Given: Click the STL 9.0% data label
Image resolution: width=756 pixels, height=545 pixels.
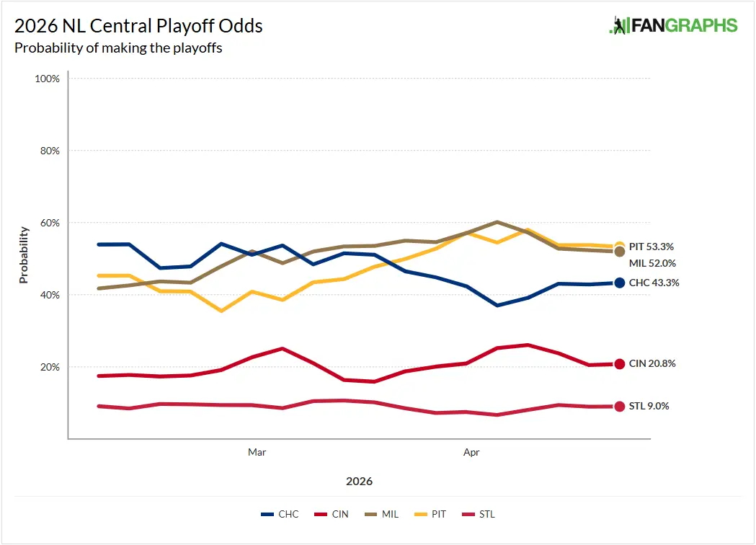Looking at the screenshot, I should point(649,406).
